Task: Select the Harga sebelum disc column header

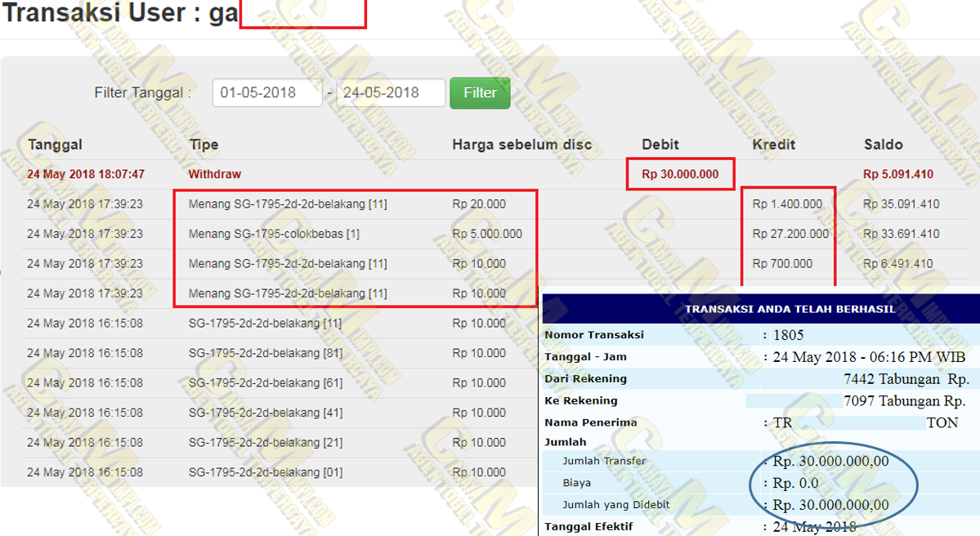Action: click(x=521, y=145)
